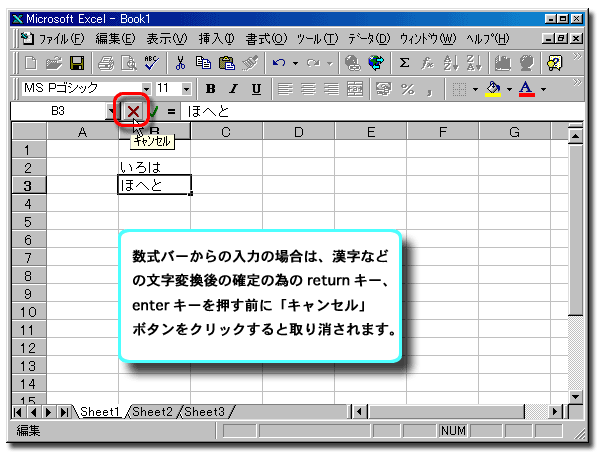This screenshot has width=600, height=456.
Task: Show more Standard toolbar buttons chevron
Action: click(x=577, y=57)
